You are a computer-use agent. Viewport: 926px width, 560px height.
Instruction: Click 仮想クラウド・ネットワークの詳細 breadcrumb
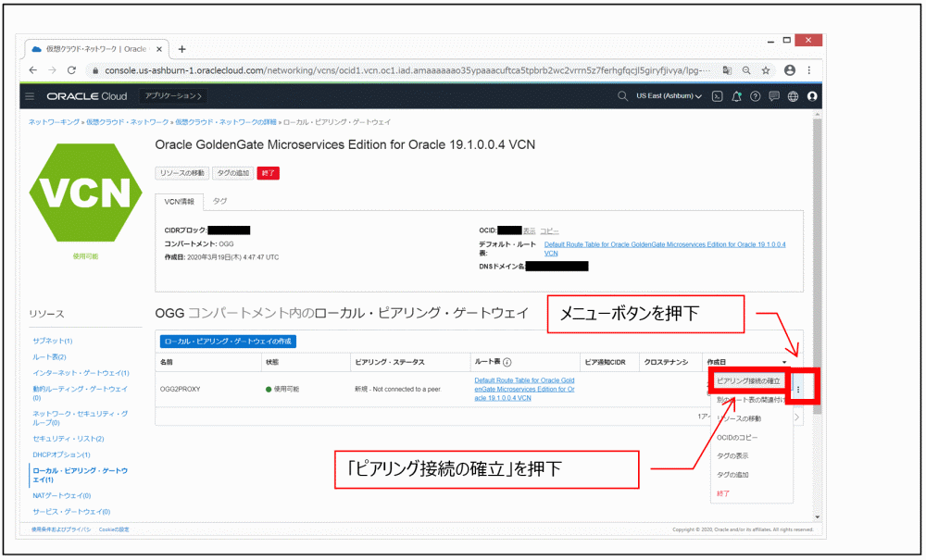[226, 122]
